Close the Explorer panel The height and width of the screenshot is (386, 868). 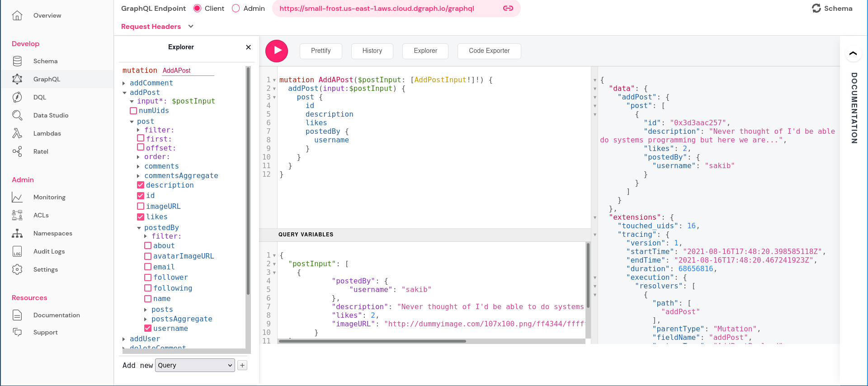click(248, 47)
